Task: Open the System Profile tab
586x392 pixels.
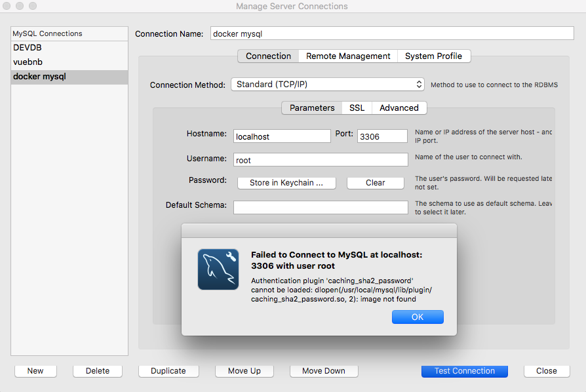Action: pyautogui.click(x=433, y=56)
